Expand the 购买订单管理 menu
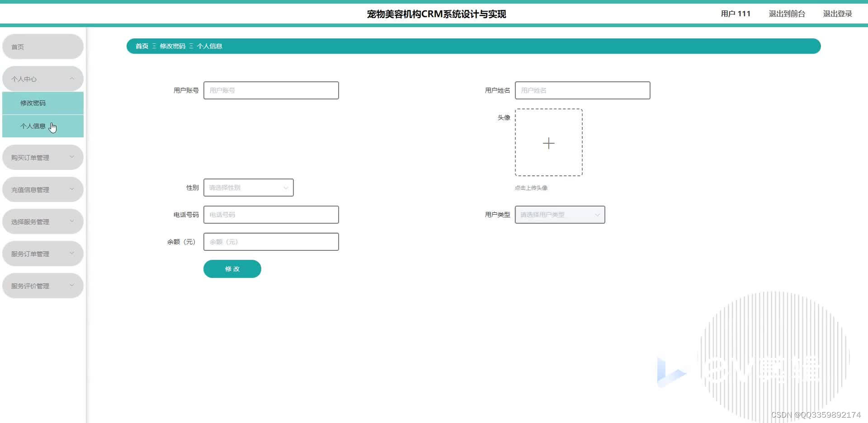This screenshot has width=868, height=423. pyautogui.click(x=43, y=157)
